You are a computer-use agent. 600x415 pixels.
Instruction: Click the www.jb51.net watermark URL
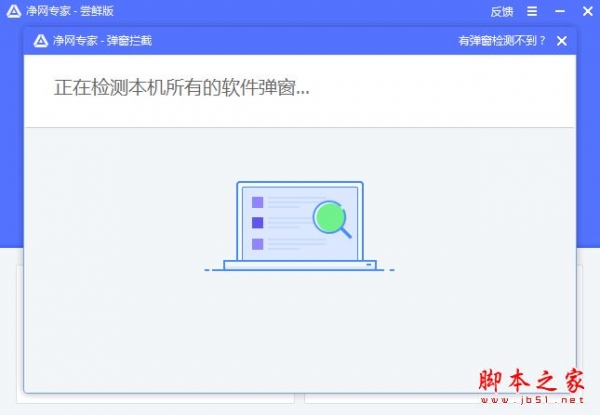point(532,400)
